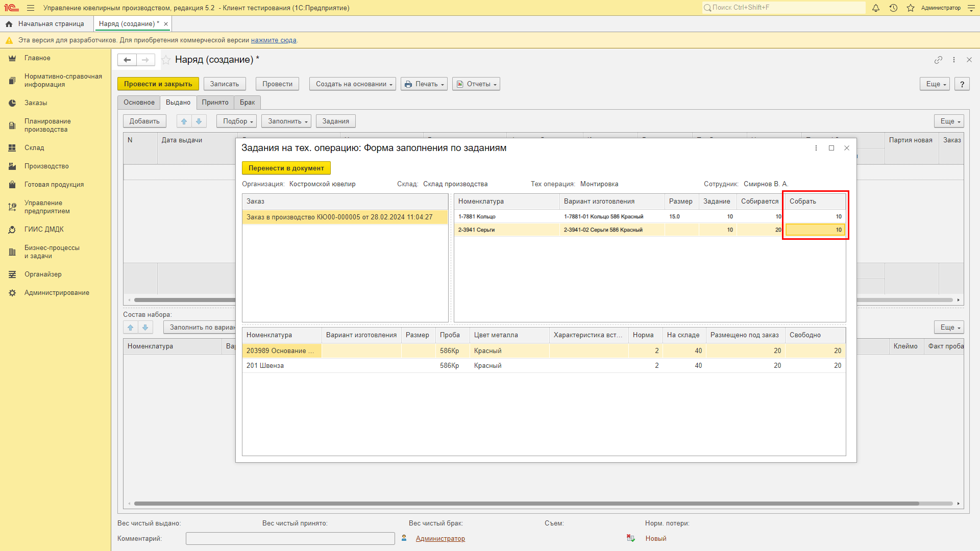Select the Заказ в производство КЮ00-000005 row
This screenshot has height=551, width=980.
point(345,217)
